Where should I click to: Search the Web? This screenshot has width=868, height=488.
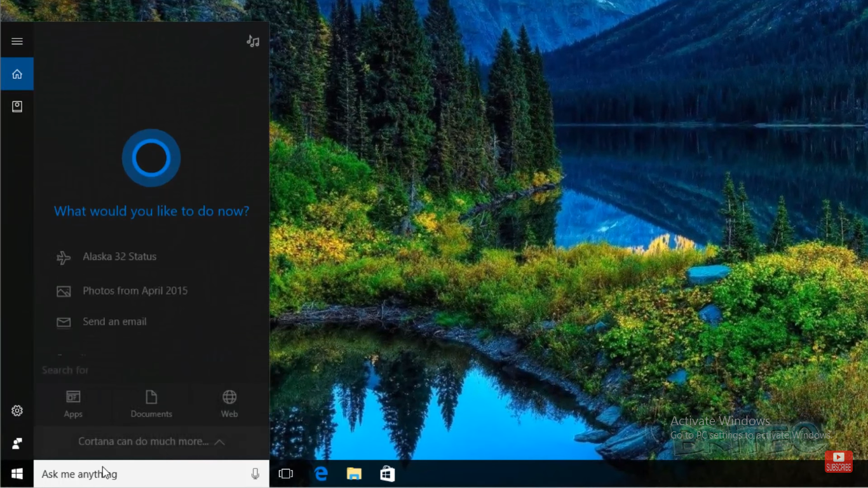(229, 404)
